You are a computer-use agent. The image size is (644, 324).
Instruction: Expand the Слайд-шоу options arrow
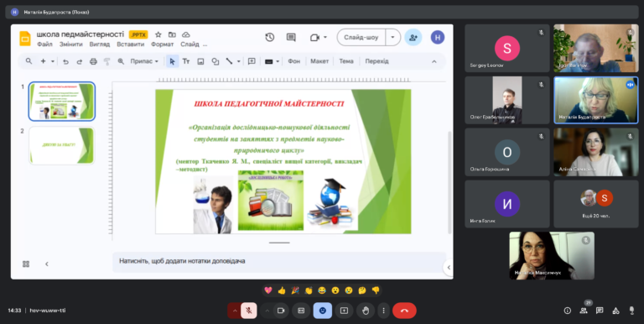[x=392, y=38]
